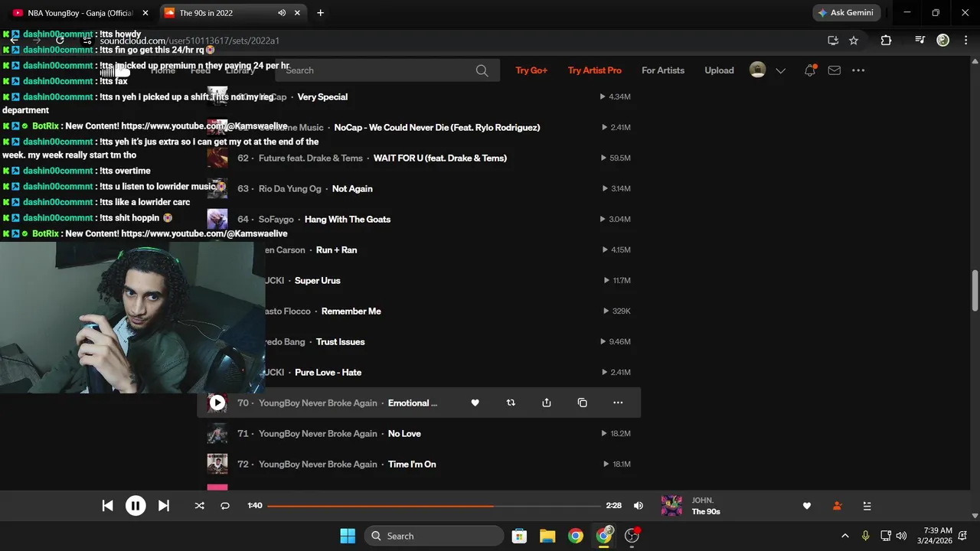Copy link of Emotional track
The height and width of the screenshot is (551, 980).
point(582,403)
